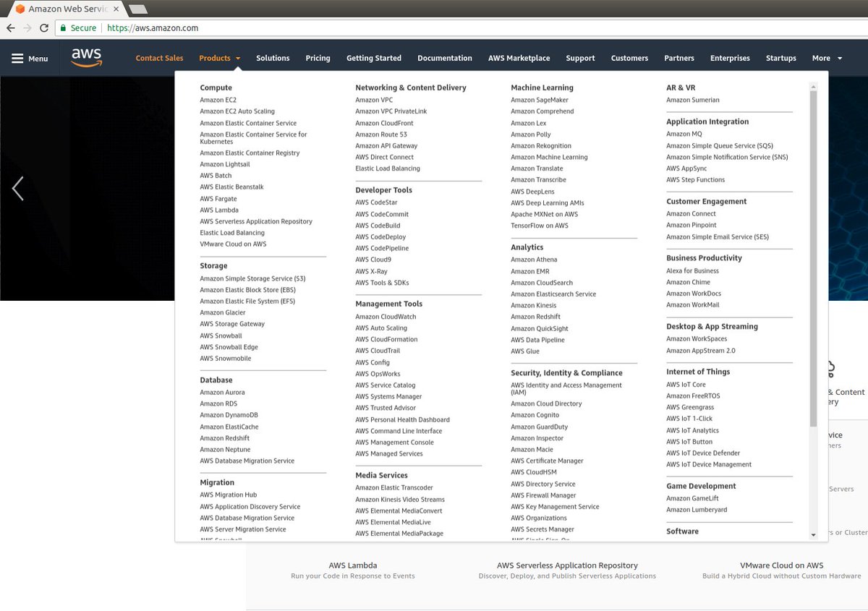This screenshot has width=868, height=611.
Task: Open Amazon CloudFront link
Action: tap(384, 123)
